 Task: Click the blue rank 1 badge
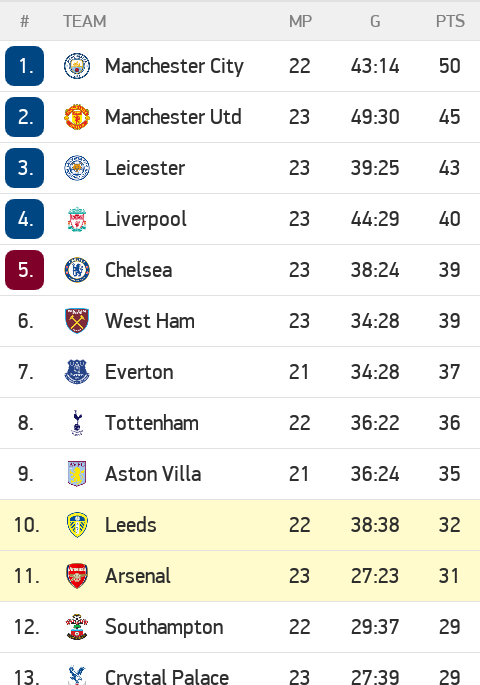24,66
